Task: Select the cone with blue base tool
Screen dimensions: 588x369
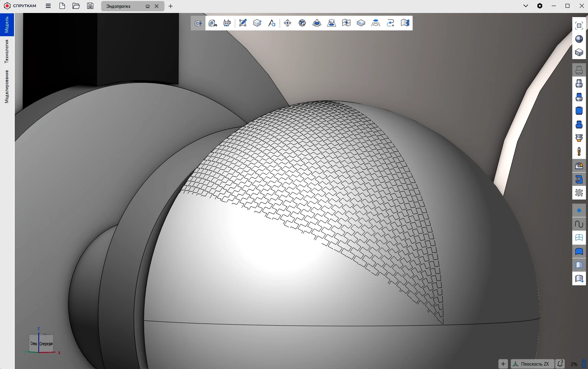Action: [x=317, y=23]
